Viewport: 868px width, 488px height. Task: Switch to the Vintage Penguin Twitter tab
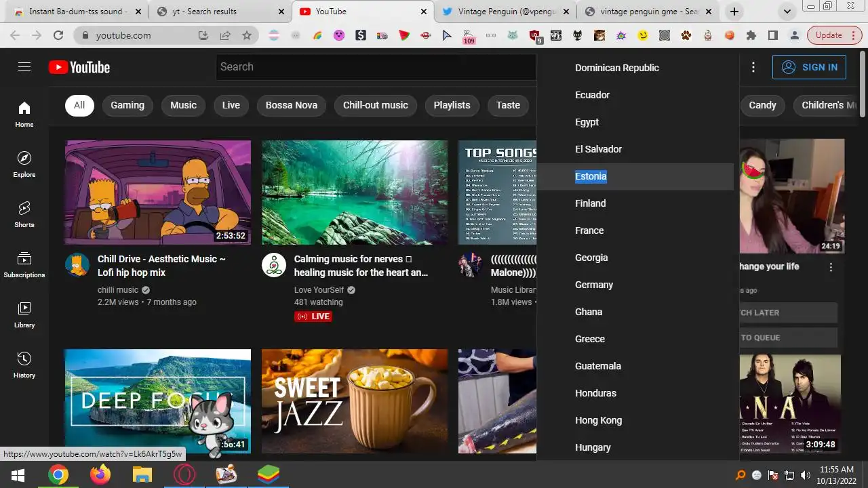click(505, 12)
